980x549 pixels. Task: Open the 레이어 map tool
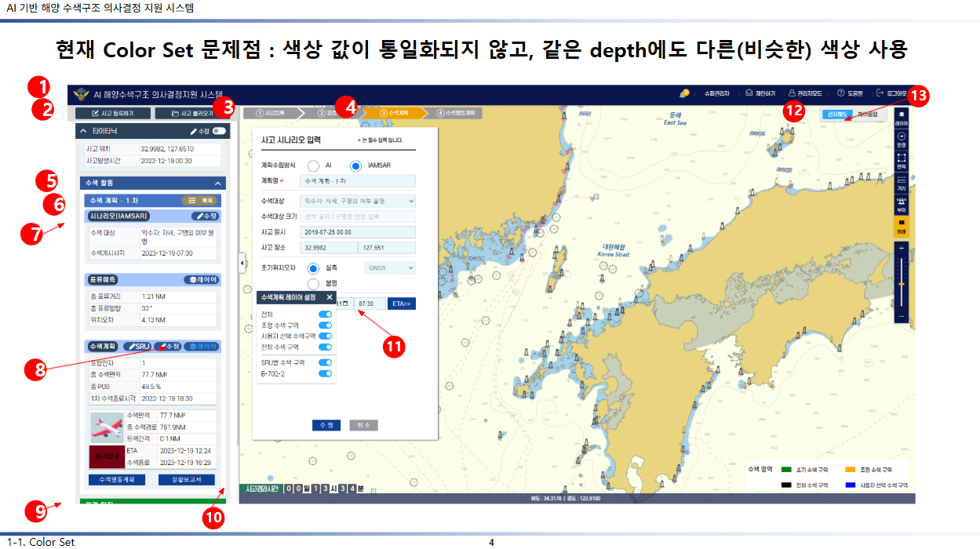(902, 118)
